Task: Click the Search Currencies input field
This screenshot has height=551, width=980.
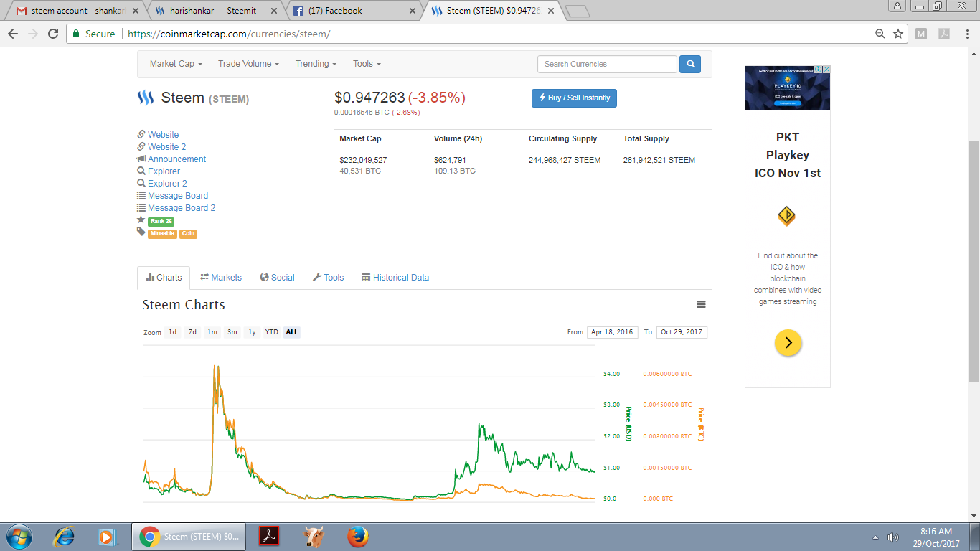Action: click(x=607, y=64)
